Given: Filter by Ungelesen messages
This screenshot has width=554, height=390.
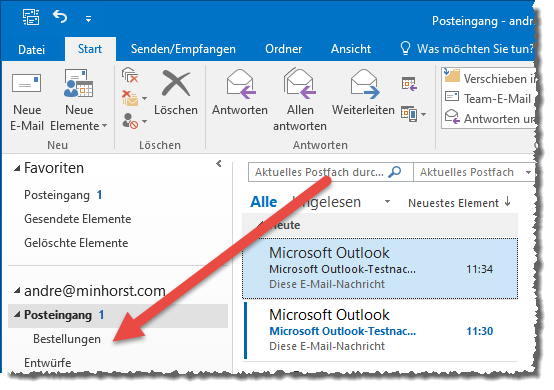Looking at the screenshot, I should click(x=326, y=202).
